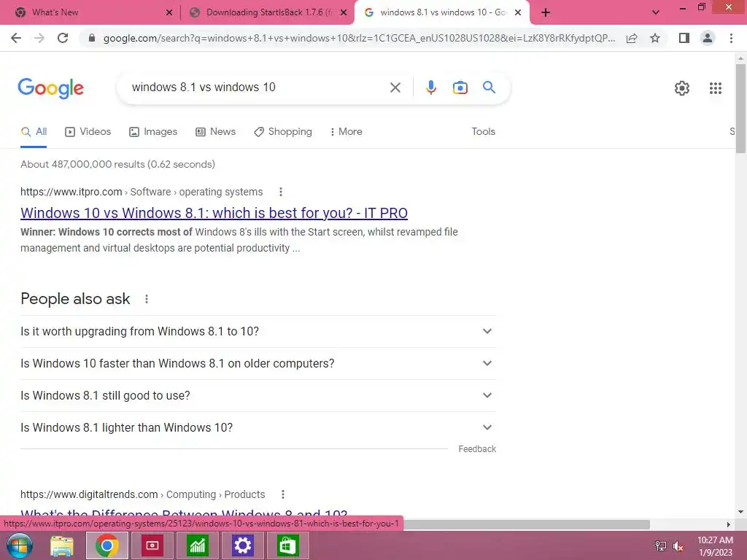Submit search with the magnifier icon
Image resolution: width=747 pixels, height=560 pixels.
(x=489, y=87)
